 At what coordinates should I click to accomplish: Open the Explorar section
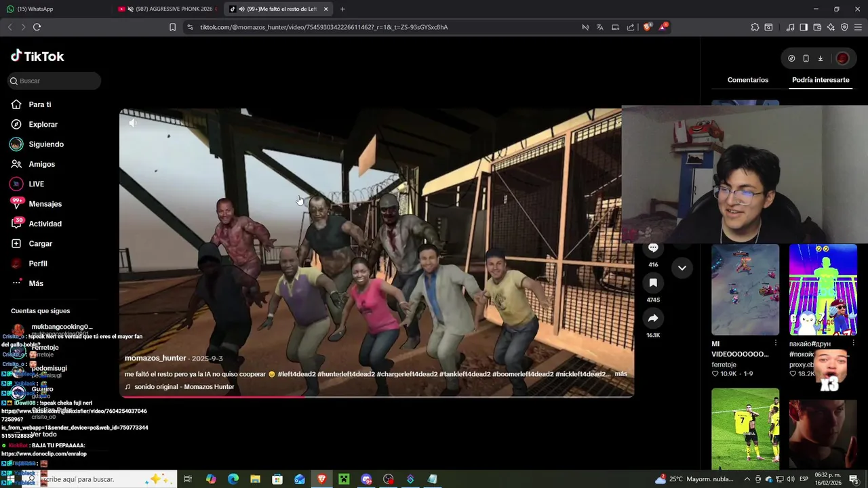pos(43,124)
